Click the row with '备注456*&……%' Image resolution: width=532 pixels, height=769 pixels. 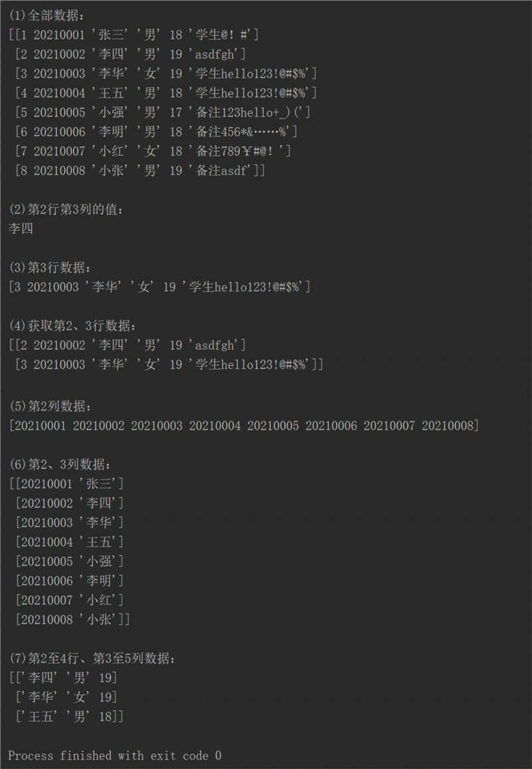point(156,132)
